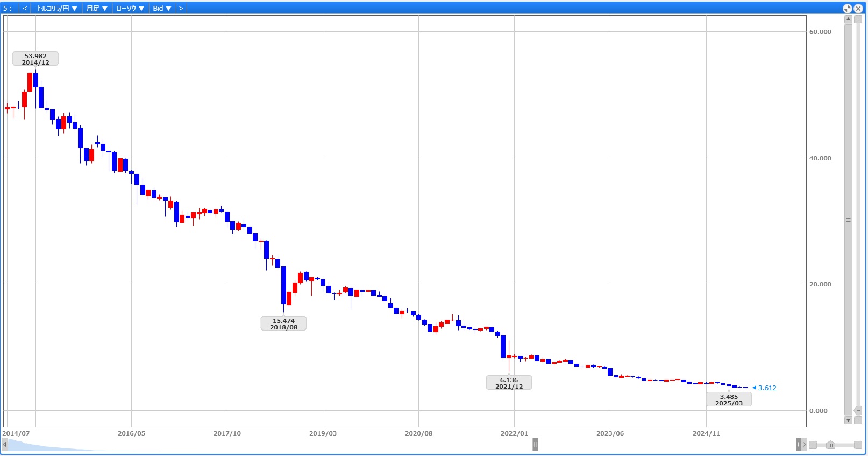The width and height of the screenshot is (868, 456).
Task: Click the left range handle on timeline navigator
Action: pyautogui.click(x=535, y=444)
